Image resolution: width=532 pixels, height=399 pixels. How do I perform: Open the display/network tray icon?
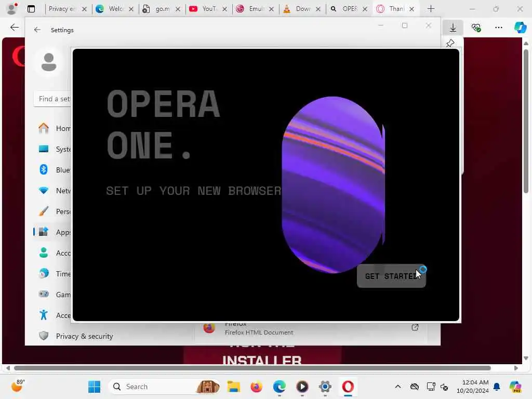coord(431,387)
